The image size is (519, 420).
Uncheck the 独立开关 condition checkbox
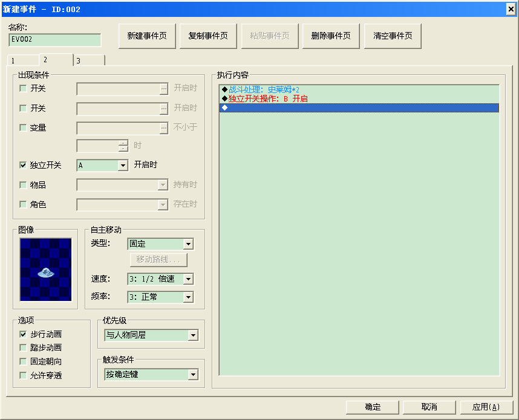(23, 165)
